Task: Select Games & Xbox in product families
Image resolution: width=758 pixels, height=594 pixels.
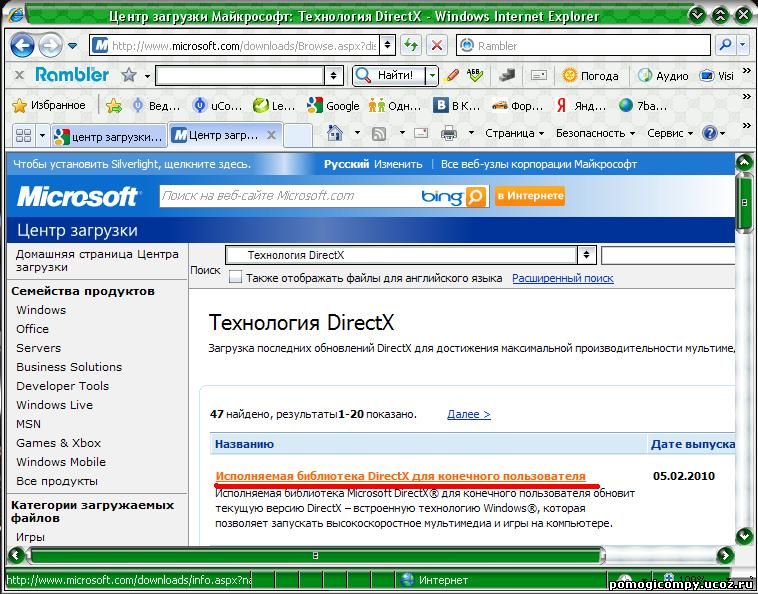Action: pyautogui.click(x=58, y=443)
